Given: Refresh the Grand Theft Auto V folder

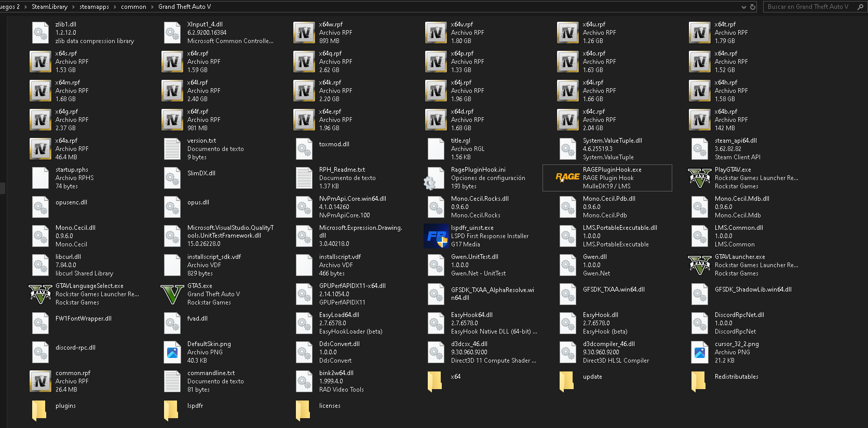Looking at the screenshot, I should tap(753, 7).
